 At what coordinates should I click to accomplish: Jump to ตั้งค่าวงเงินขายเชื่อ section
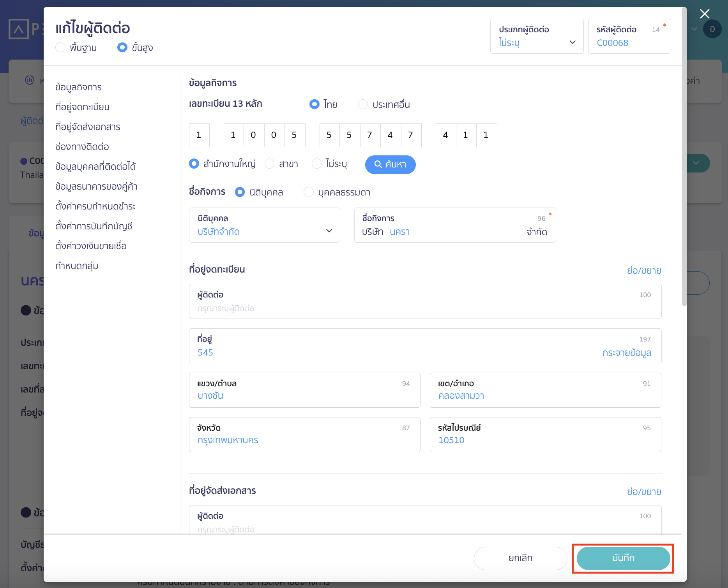[x=91, y=246]
